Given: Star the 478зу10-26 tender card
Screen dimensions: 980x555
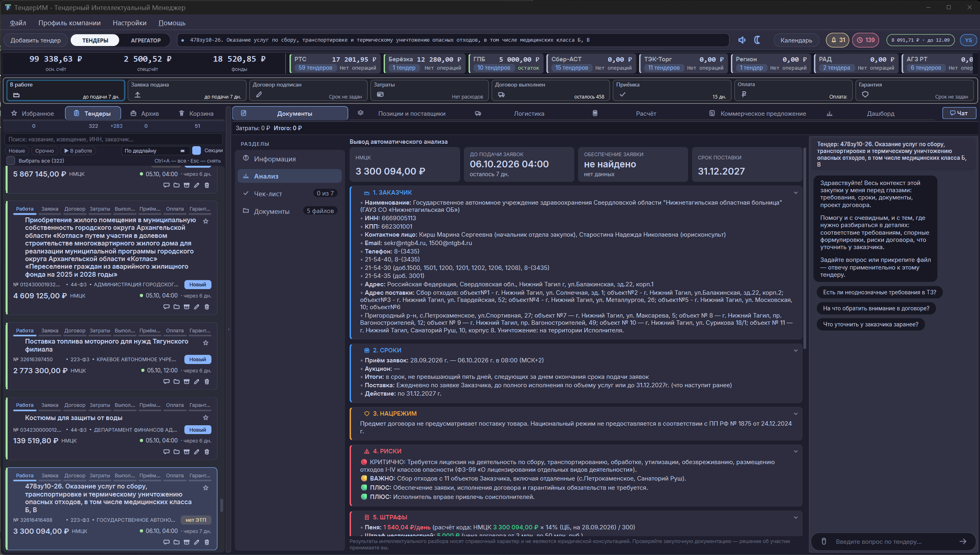Looking at the screenshot, I should 205,488.
